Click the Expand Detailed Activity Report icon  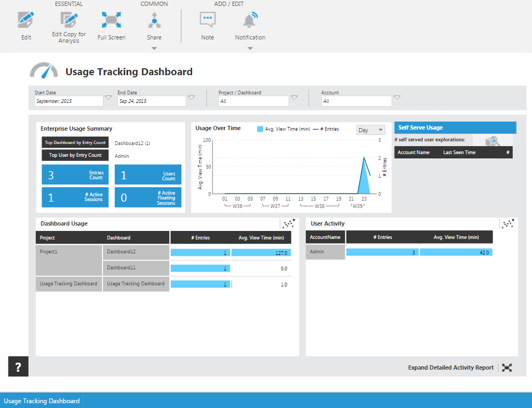point(507,367)
